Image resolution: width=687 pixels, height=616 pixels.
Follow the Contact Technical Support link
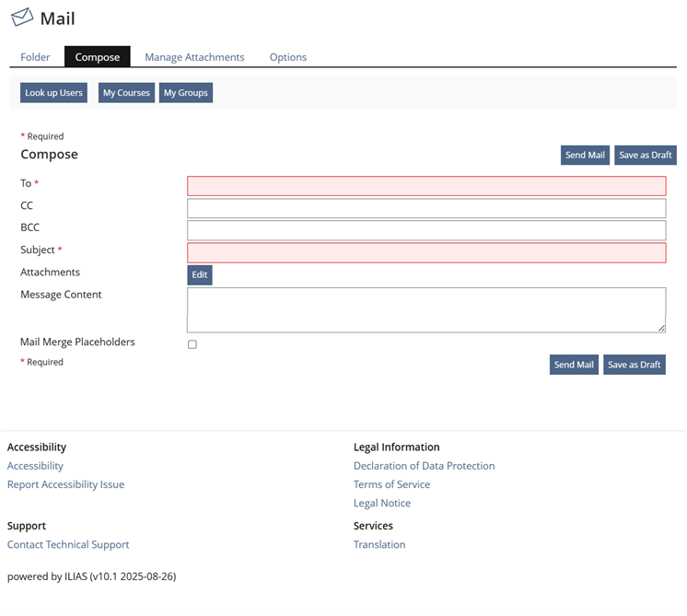click(68, 544)
